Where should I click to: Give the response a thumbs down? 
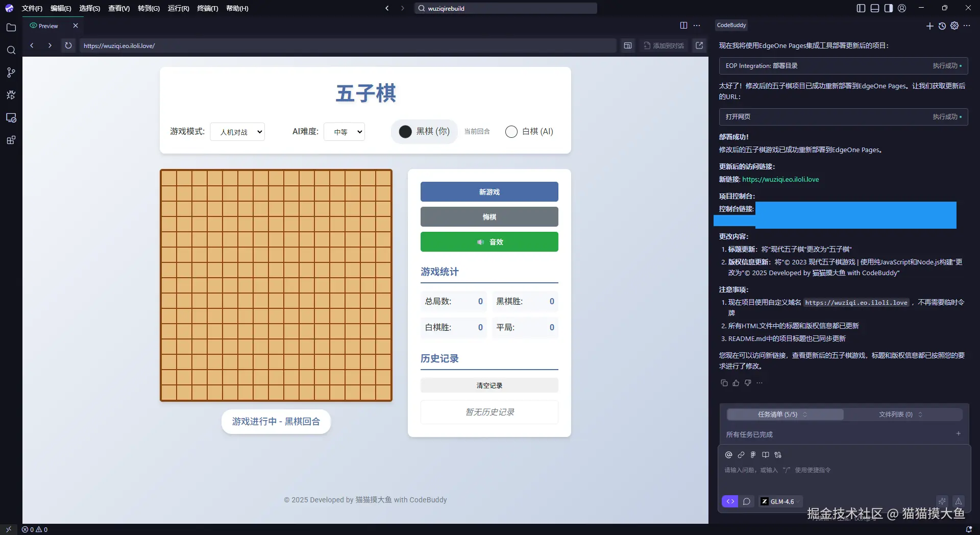748,383
